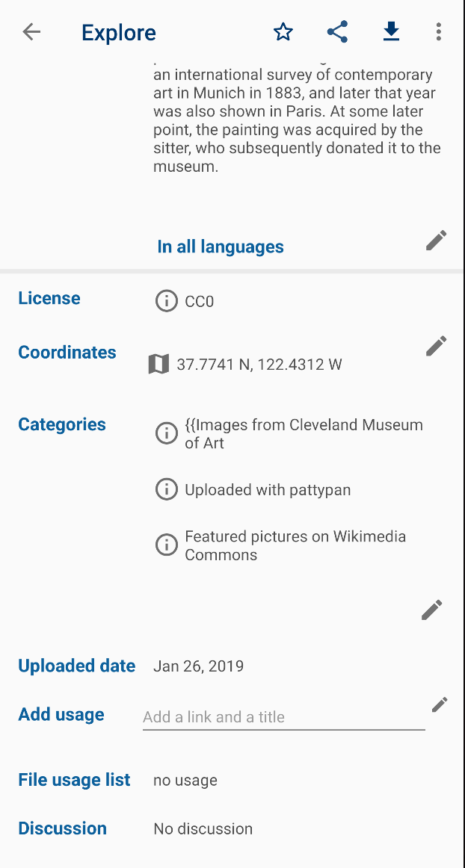This screenshot has width=465, height=868.
Task: Edit the coordinates
Action: [x=436, y=346]
